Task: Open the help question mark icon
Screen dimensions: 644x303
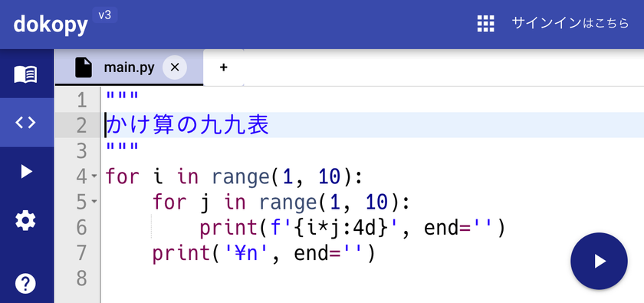Action: coord(26,283)
